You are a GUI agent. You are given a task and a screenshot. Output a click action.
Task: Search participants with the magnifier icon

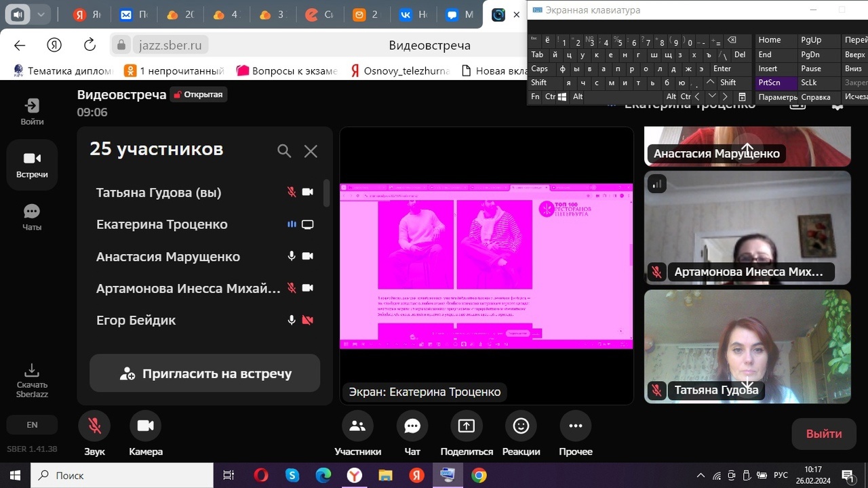tap(284, 150)
